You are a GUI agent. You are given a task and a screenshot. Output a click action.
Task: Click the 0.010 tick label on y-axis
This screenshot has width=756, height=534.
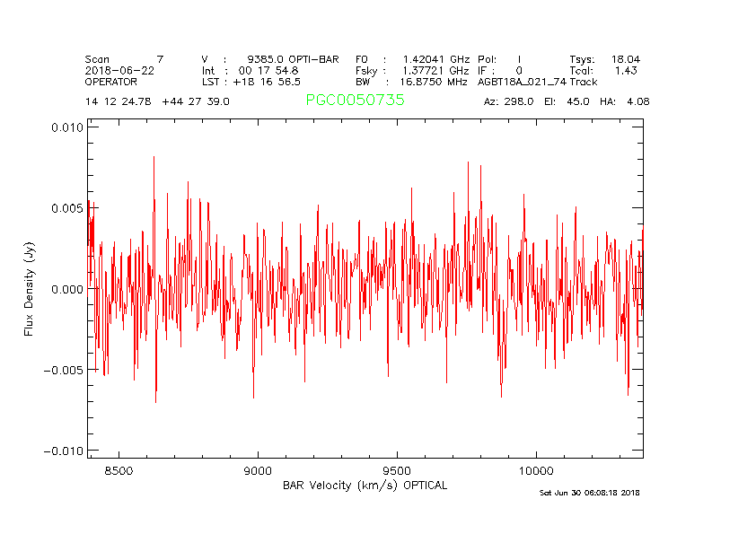pyautogui.click(x=67, y=127)
